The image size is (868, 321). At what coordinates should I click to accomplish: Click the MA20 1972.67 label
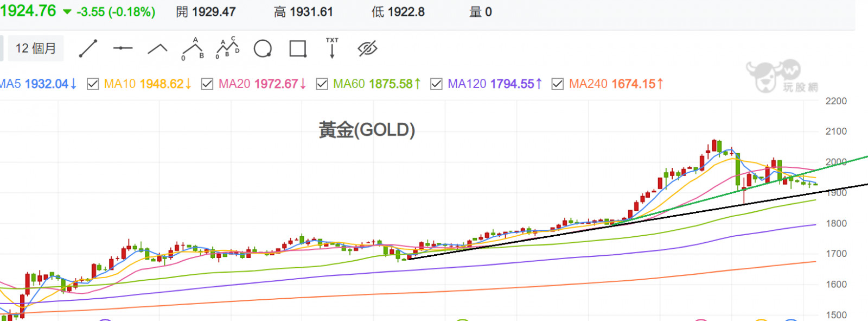pos(263,84)
